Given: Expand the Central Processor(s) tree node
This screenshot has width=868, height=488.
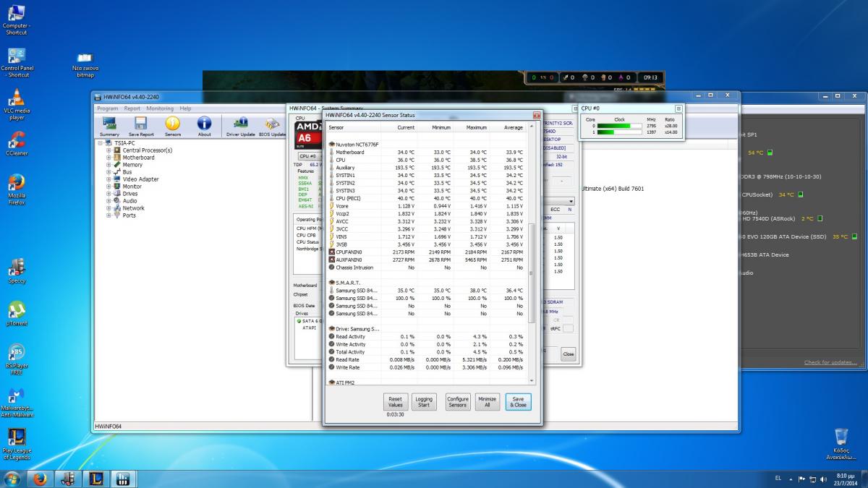Looking at the screenshot, I should point(109,150).
